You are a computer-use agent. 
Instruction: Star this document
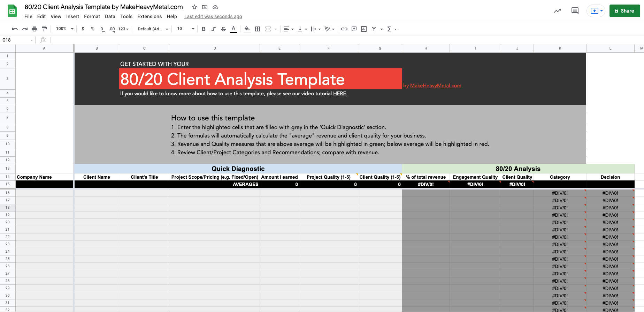194,7
